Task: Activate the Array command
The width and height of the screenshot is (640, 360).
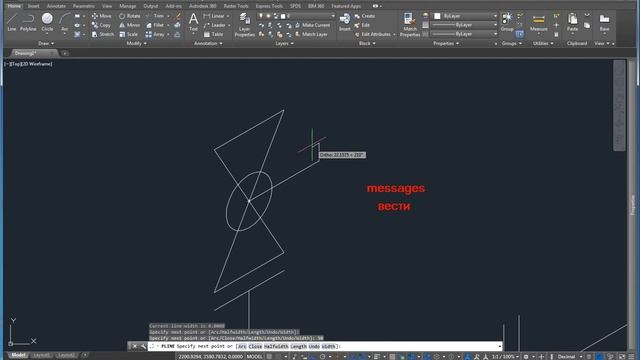Action: pos(155,35)
